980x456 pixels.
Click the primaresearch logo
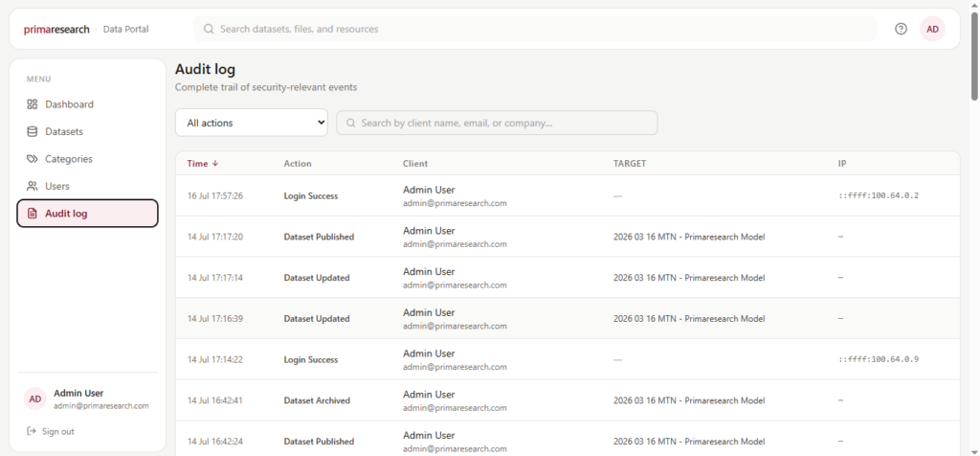56,30
